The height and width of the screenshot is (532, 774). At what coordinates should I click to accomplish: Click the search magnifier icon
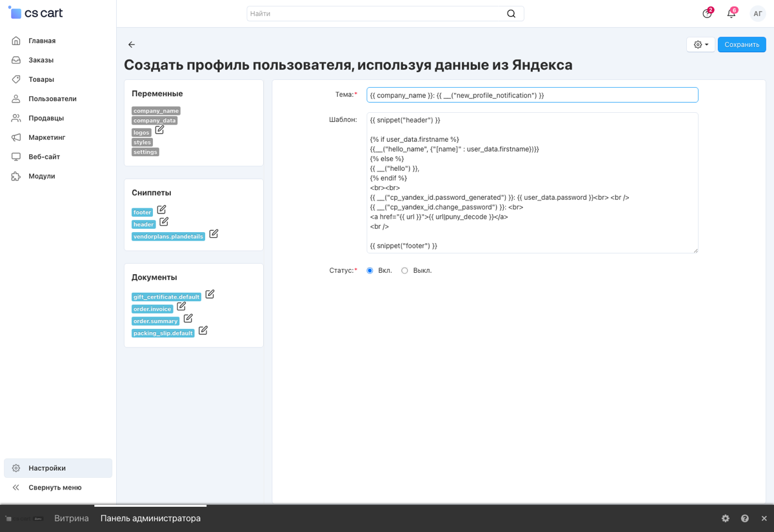511,14
